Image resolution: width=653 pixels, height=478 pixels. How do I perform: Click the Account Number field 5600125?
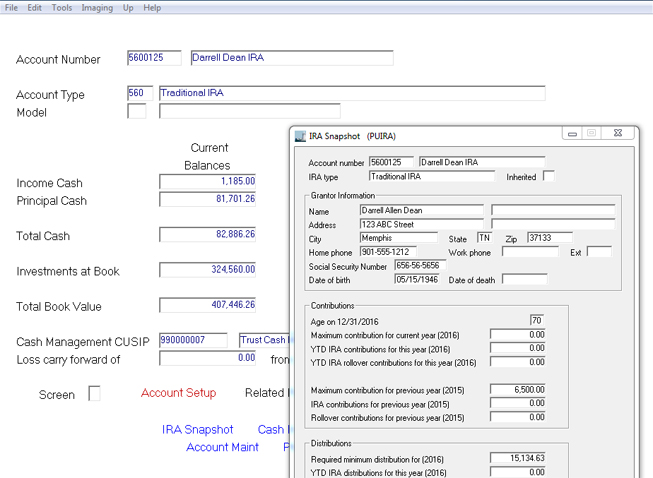point(154,57)
